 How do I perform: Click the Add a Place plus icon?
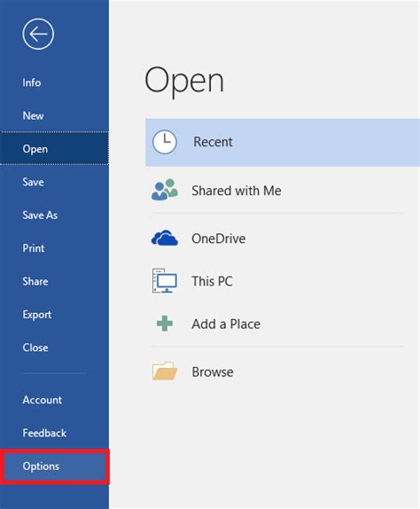click(165, 324)
